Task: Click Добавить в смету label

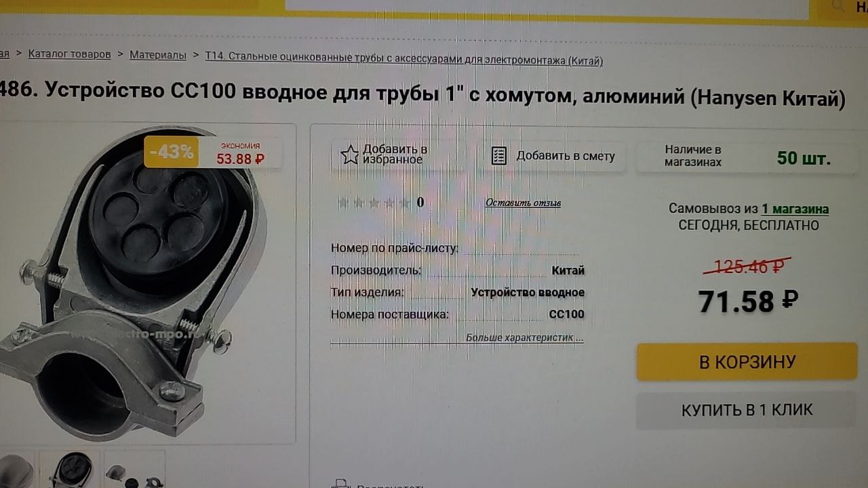Action: tap(566, 156)
